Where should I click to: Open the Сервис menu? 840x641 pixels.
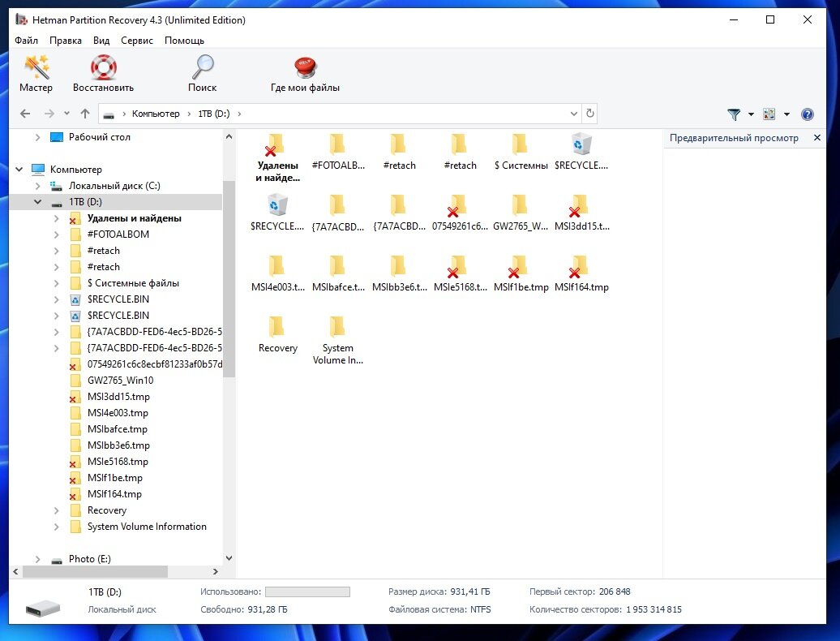tap(136, 41)
